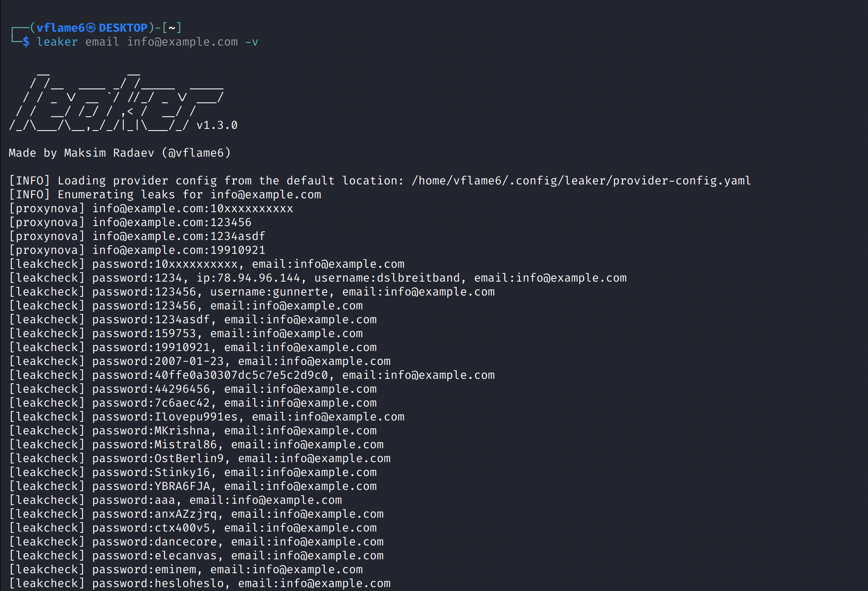Click the -v flag in the command
Image resolution: width=868 pixels, height=591 pixels.
[252, 42]
